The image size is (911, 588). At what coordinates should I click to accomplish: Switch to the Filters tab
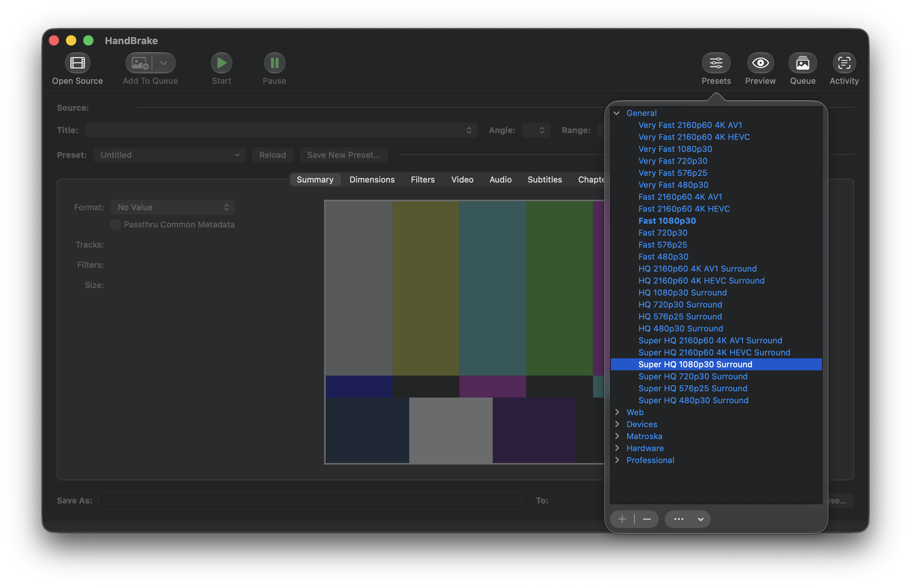423,180
